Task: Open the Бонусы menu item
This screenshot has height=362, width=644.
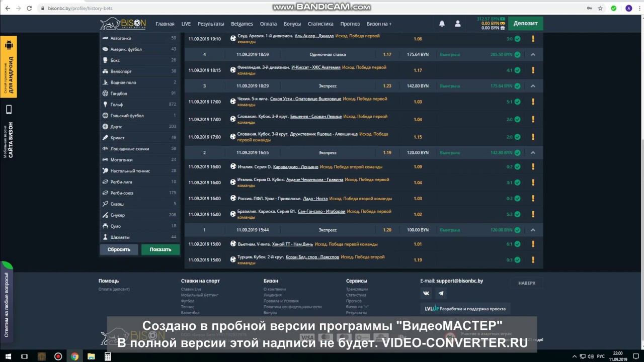Action: (x=292, y=24)
